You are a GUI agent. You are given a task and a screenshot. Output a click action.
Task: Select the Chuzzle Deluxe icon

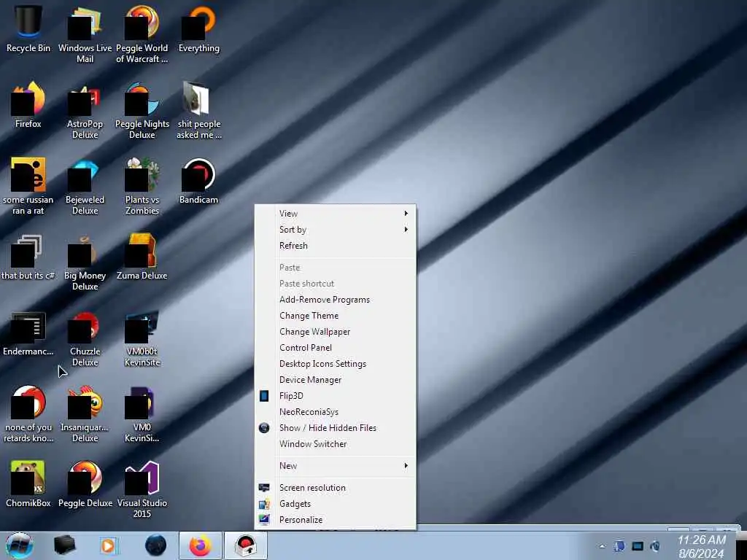click(x=85, y=338)
